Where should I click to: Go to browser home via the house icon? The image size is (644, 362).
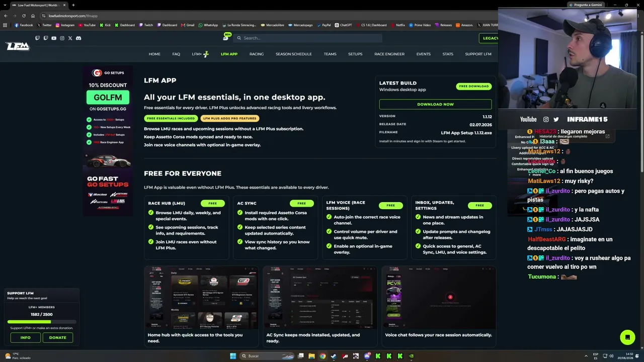point(33,16)
